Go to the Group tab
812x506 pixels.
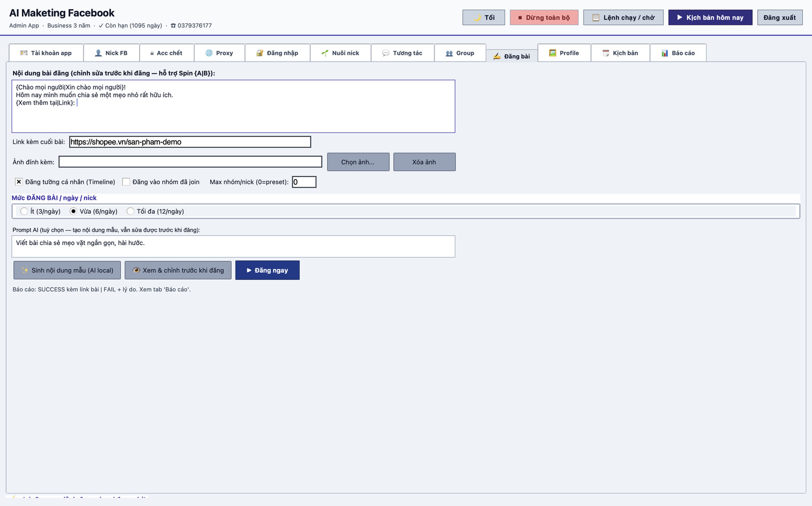[460, 53]
